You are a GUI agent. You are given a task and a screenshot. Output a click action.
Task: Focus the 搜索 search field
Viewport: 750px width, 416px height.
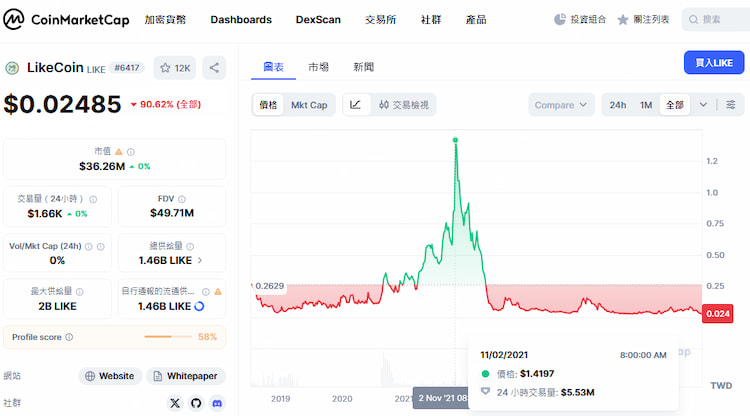716,20
